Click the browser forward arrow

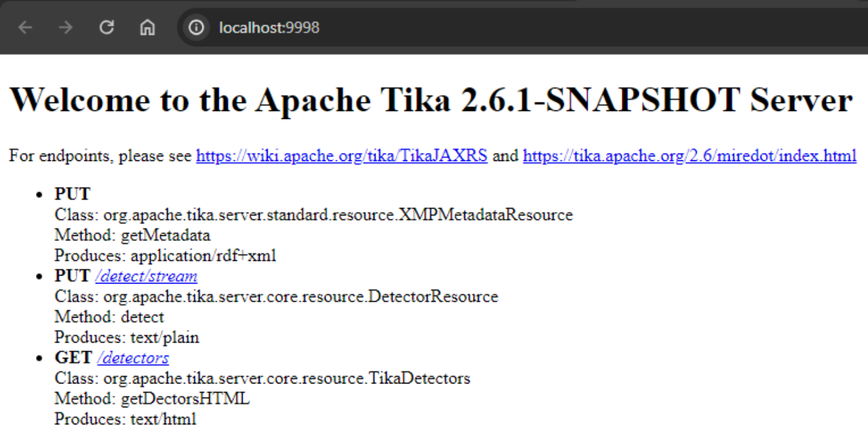tap(66, 27)
